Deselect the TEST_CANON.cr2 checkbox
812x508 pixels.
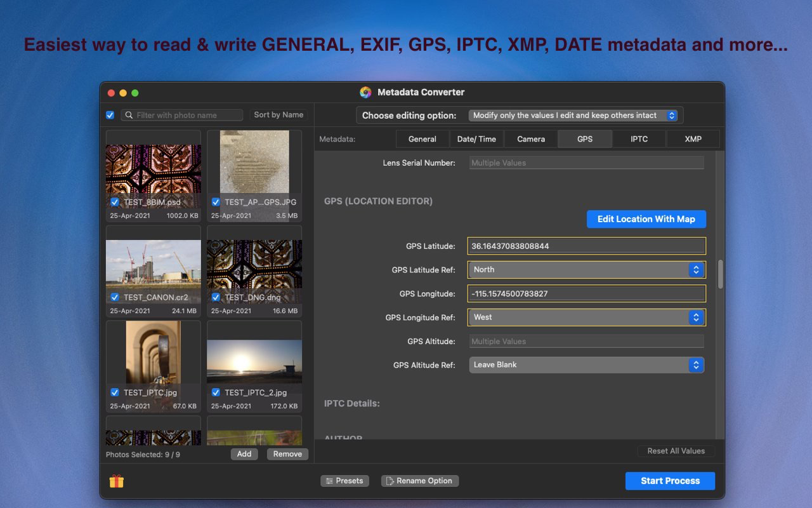coord(115,297)
